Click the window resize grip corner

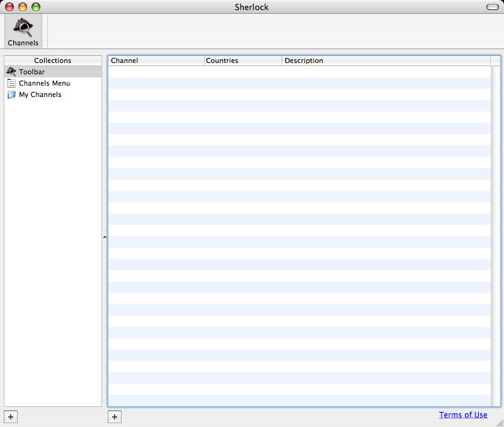pos(500,423)
